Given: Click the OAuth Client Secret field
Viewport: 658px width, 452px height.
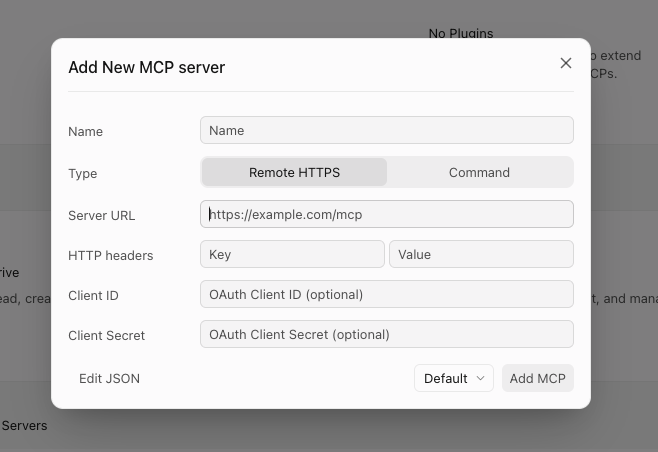Looking at the screenshot, I should click(x=386, y=334).
